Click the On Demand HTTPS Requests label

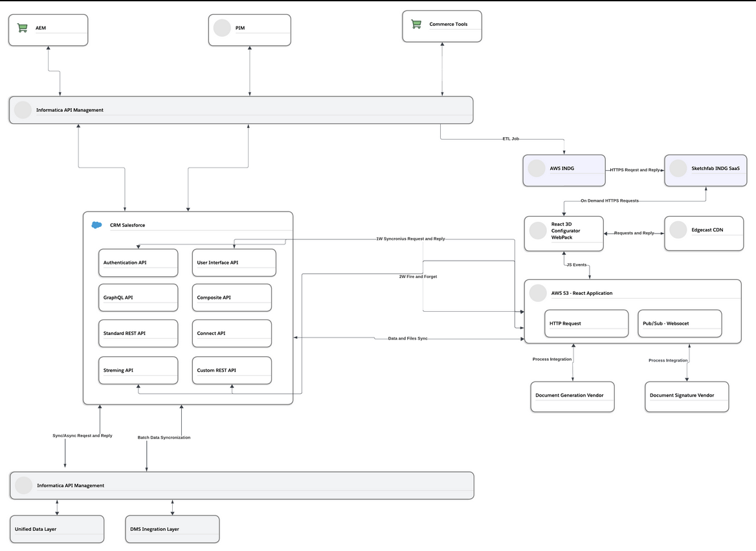point(610,201)
